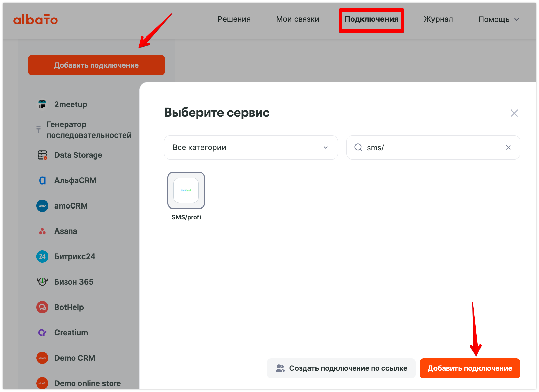Close the Выберите сервис dialog
This screenshot has height=392, width=539.
pyautogui.click(x=514, y=113)
